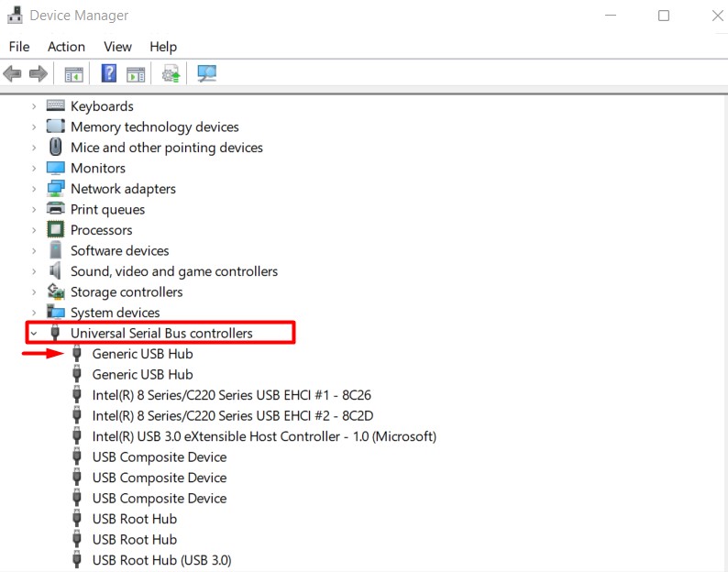Click the Device Manager title bar icon
Viewport: 728px width, 572px height.
click(x=15, y=16)
